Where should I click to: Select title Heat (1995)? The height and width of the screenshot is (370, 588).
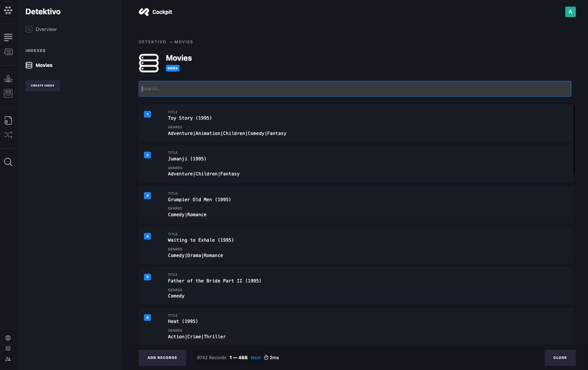point(183,321)
